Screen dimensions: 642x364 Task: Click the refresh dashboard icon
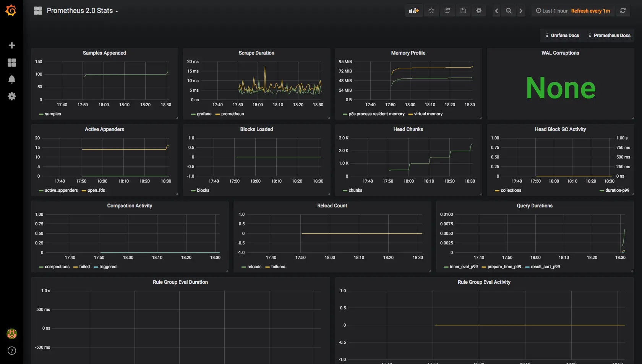[x=623, y=10]
